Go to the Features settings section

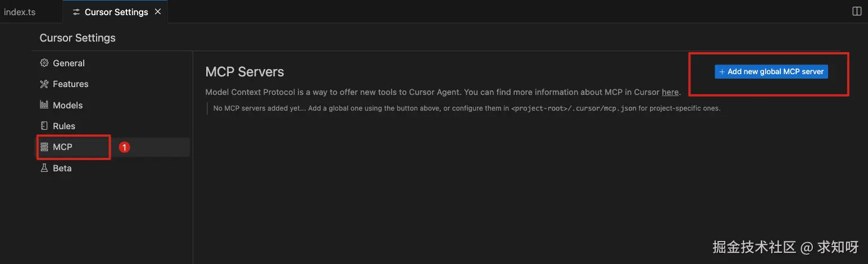tap(70, 84)
